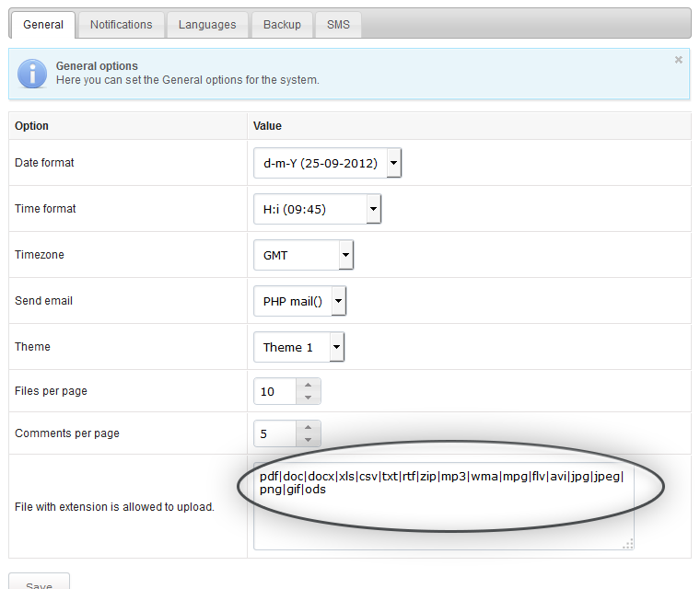Click the Comments per page label
700x589 pixels.
coord(67,433)
